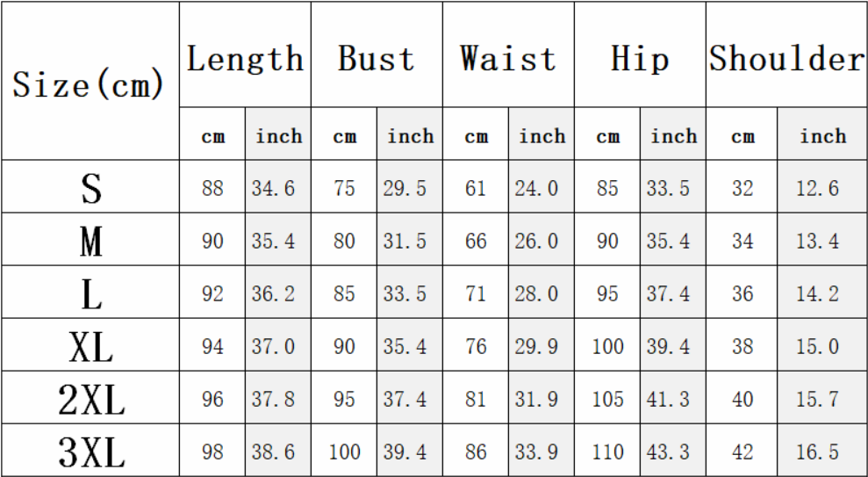Click the L size row label
This screenshot has width=868, height=477.
(90, 292)
